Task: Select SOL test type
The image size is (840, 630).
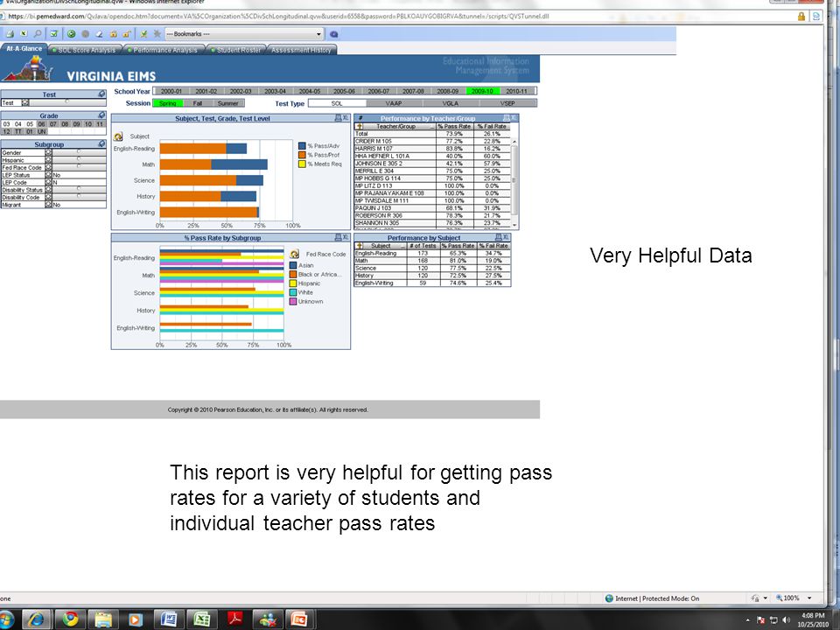Action: [337, 103]
